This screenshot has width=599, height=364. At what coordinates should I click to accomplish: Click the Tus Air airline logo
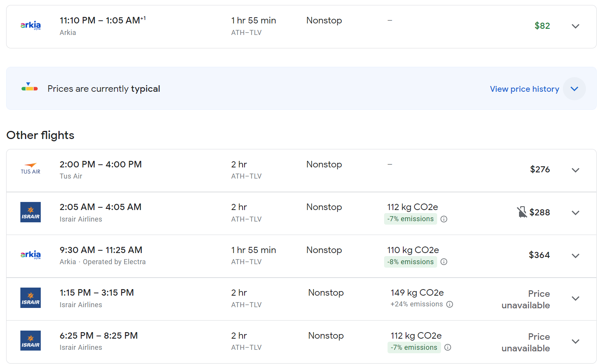30,169
